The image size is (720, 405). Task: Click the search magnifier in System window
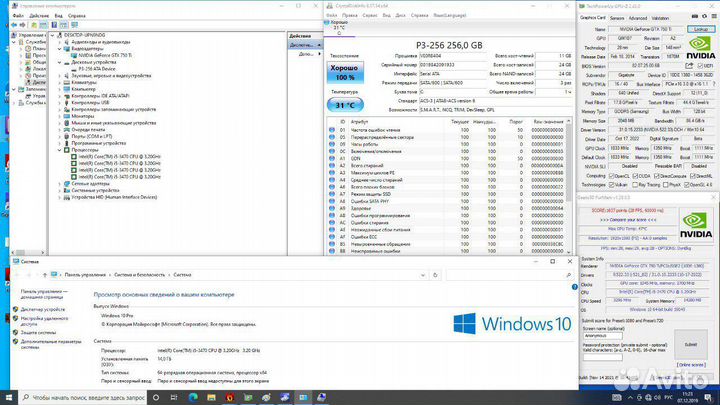pos(568,275)
